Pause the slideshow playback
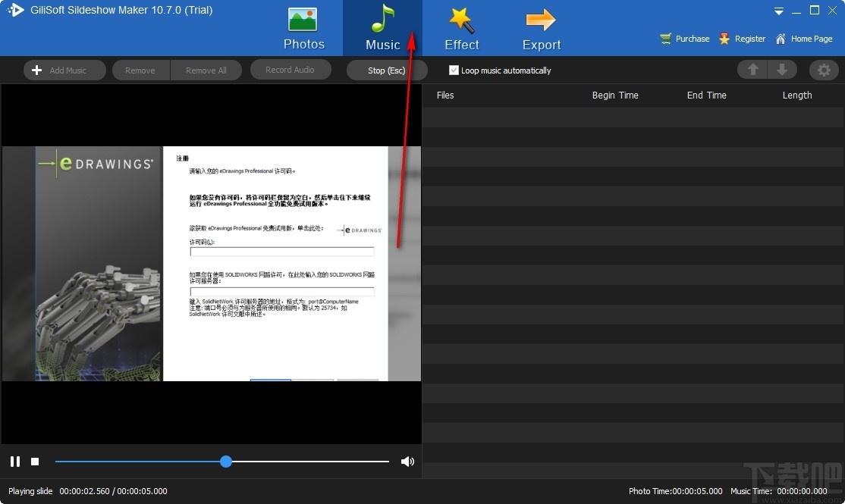The image size is (845, 504). [x=15, y=462]
